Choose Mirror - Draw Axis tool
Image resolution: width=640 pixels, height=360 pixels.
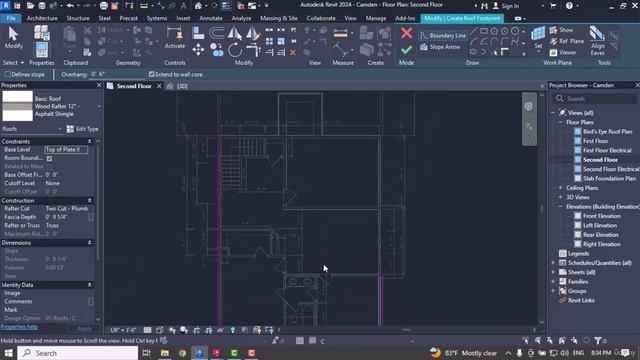click(253, 33)
